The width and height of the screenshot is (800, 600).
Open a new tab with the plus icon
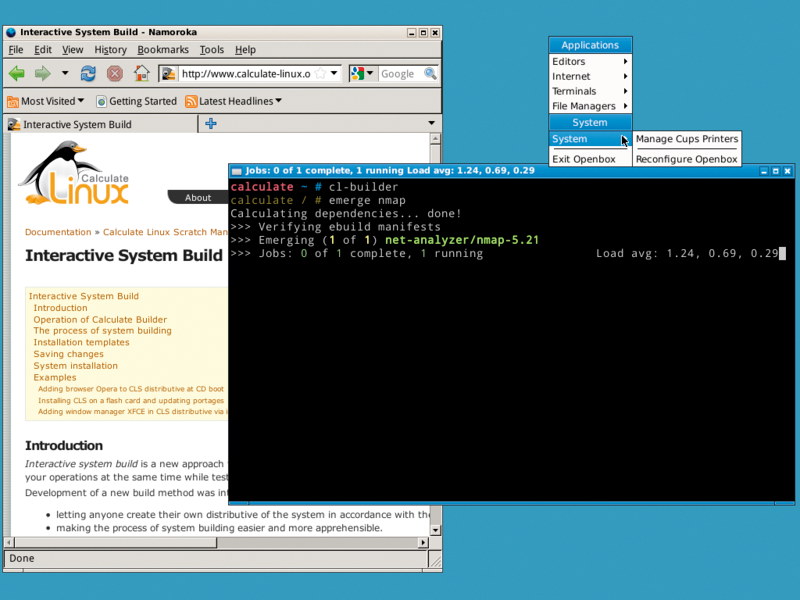point(211,123)
